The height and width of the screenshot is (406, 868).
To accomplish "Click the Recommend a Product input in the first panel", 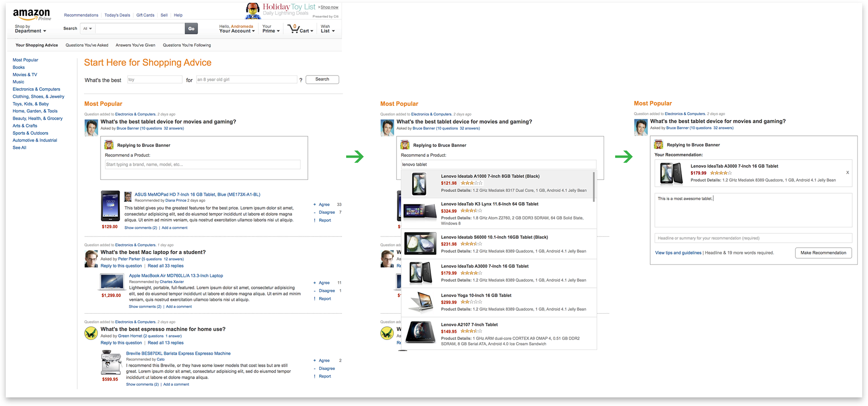I will pos(203,165).
